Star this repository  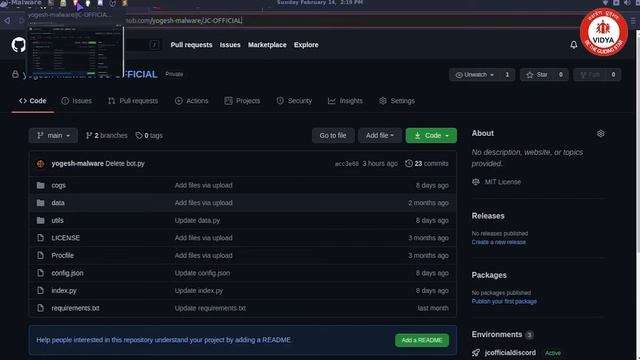point(537,75)
